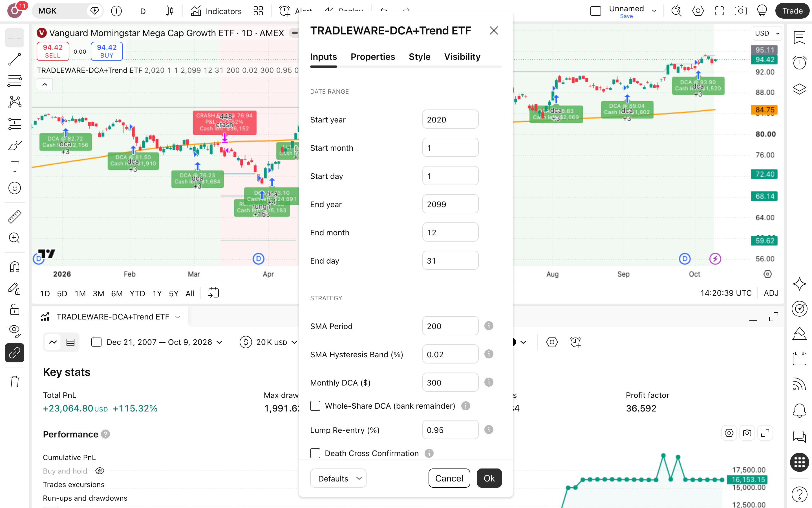Select the Inputs tab
The height and width of the screenshot is (508, 812).
pos(323,57)
